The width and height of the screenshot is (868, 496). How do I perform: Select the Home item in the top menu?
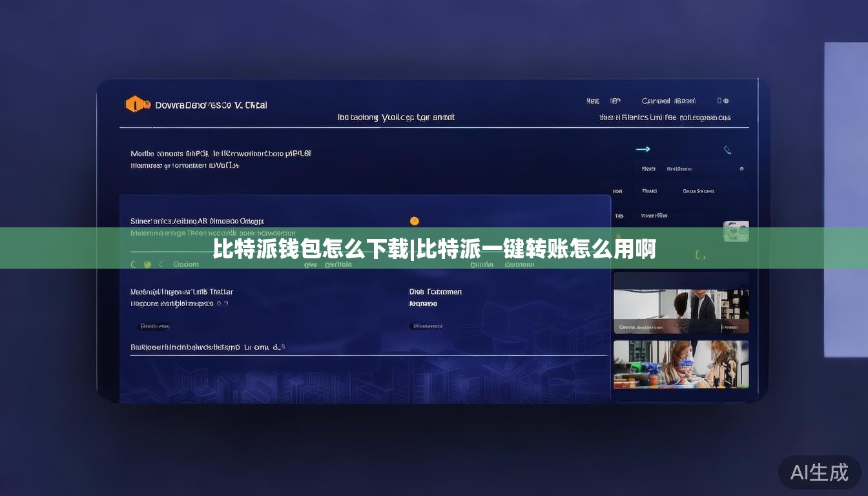point(594,100)
